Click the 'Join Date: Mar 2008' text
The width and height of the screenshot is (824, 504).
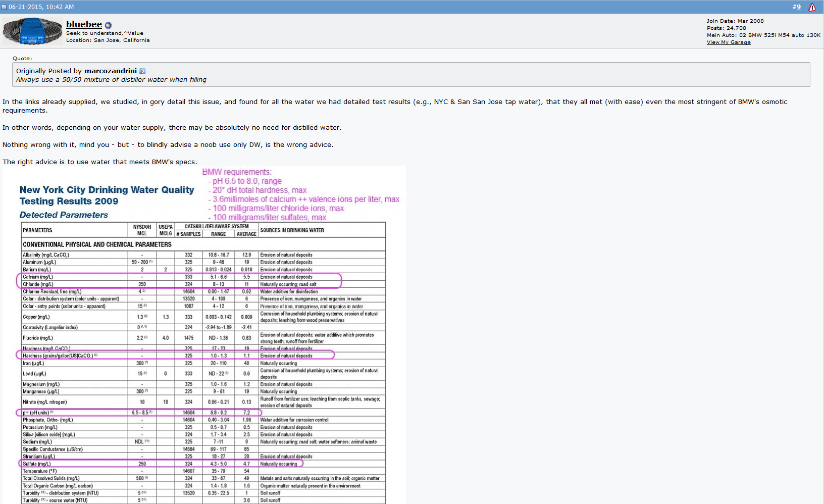click(x=735, y=21)
